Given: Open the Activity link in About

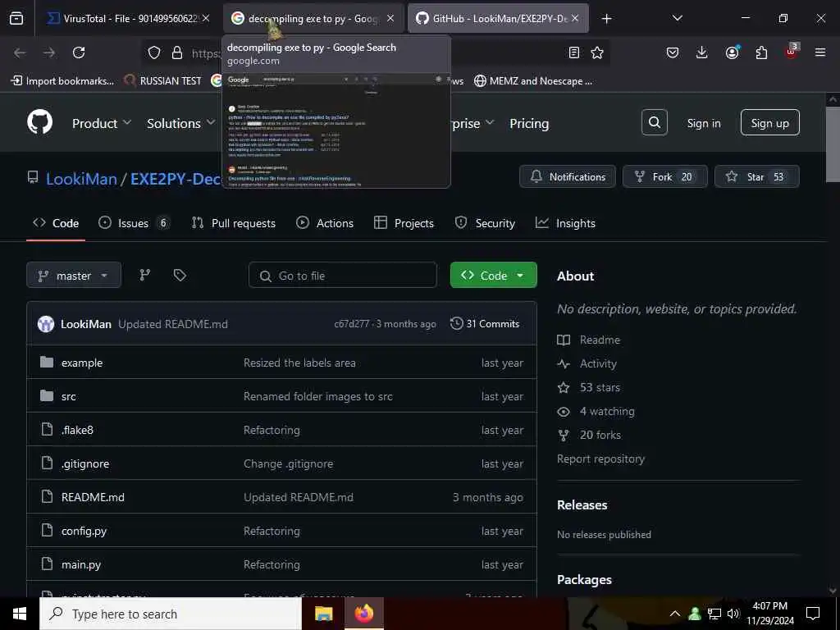Looking at the screenshot, I should (587, 363).
